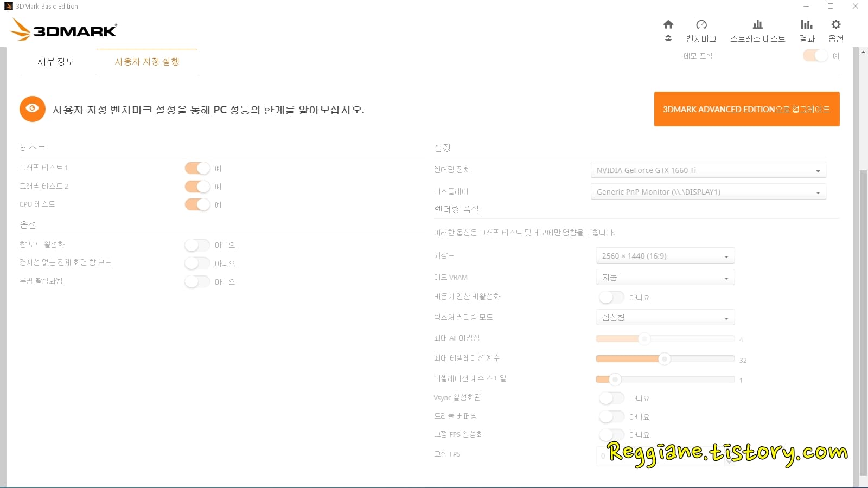
Task: Enable 트리플 버퍼링 toggle
Action: pyautogui.click(x=611, y=416)
